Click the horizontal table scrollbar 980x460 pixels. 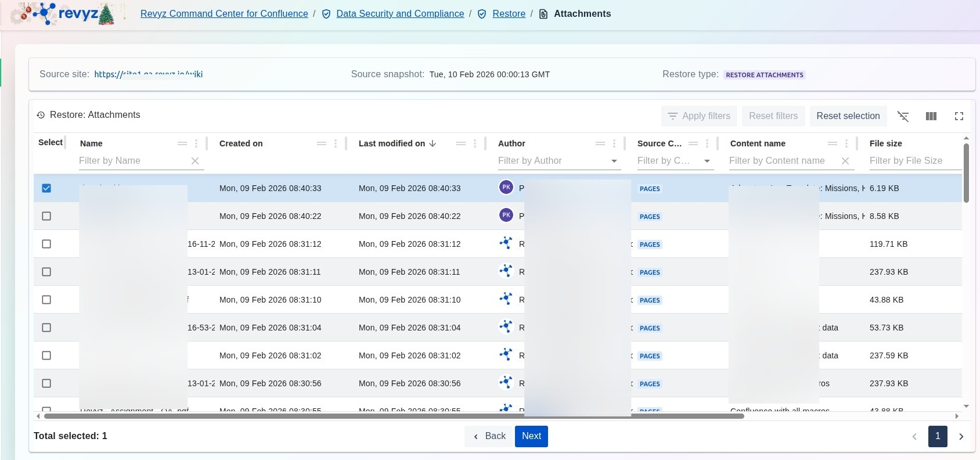click(394, 416)
